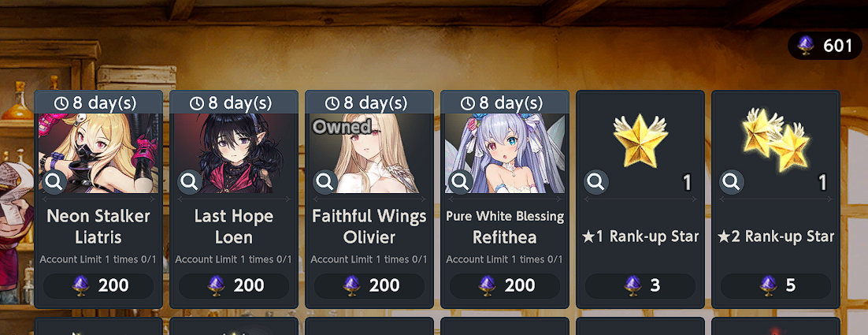This screenshot has height=335, width=868.
Task: Buy Last Hope Loen for 200 crystals
Action: coord(234,285)
